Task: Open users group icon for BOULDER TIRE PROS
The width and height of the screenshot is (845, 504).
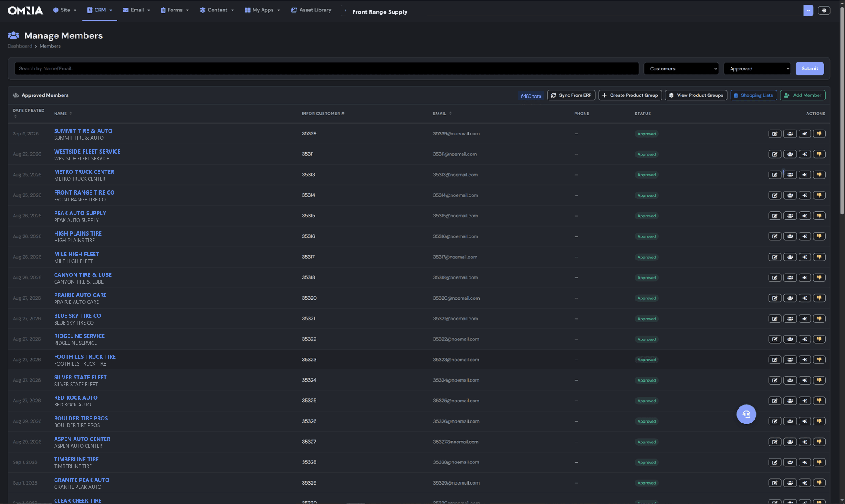Action: pos(790,421)
